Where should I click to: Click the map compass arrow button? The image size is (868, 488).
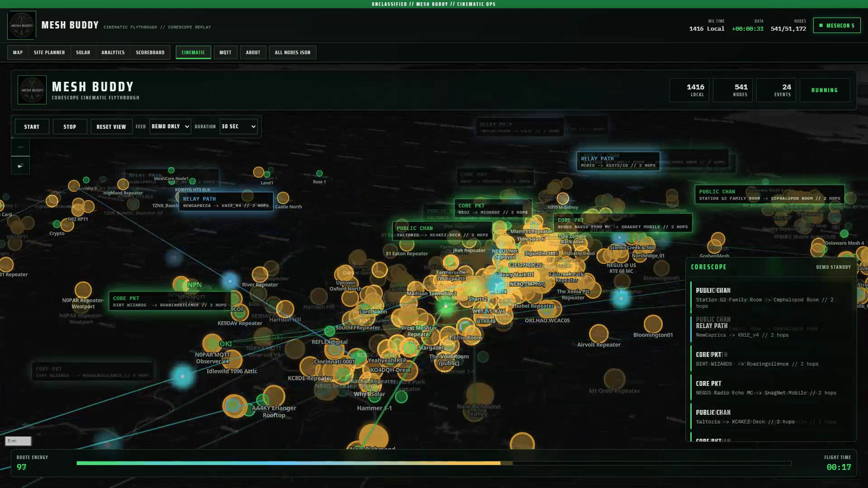pos(20,166)
